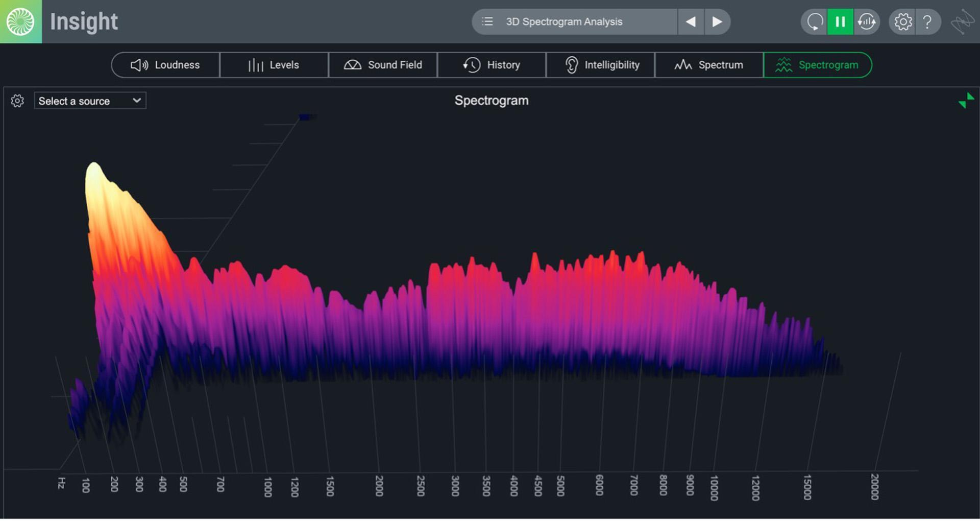The height and width of the screenshot is (521, 980).
Task: Pause the meter analysis
Action: [840, 21]
